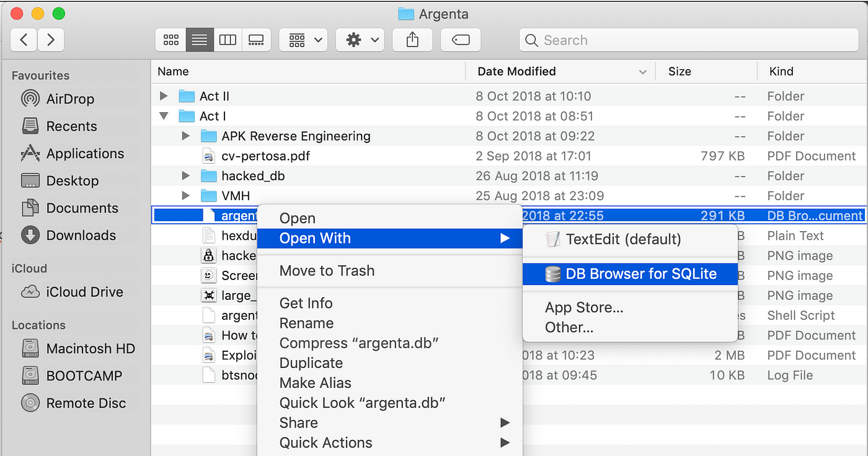Screen dimensions: 868x456
Task: Choose App Store… in the submenu
Action: 630,307
